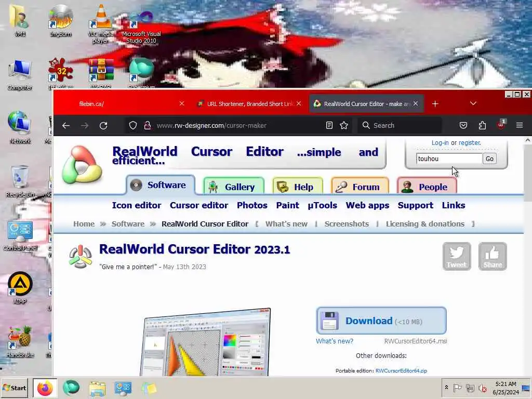Open the Screenshots breadcrumb link
The width and height of the screenshot is (532, 399).
(x=347, y=224)
